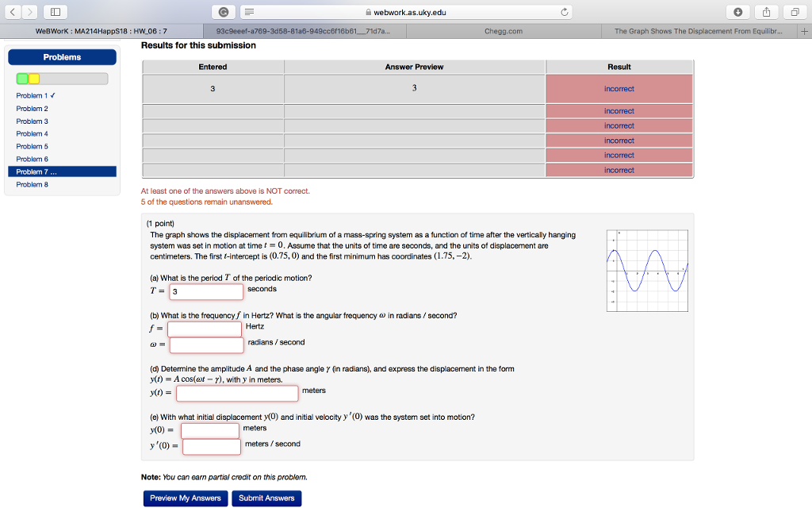Image resolution: width=812 pixels, height=508 pixels.
Task: Open Problem 4 from the Problems sidebar
Action: point(33,133)
